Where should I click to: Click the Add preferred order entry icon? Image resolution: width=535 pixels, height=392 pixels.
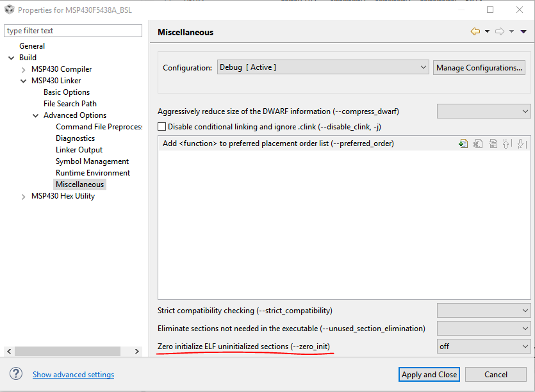pos(463,143)
